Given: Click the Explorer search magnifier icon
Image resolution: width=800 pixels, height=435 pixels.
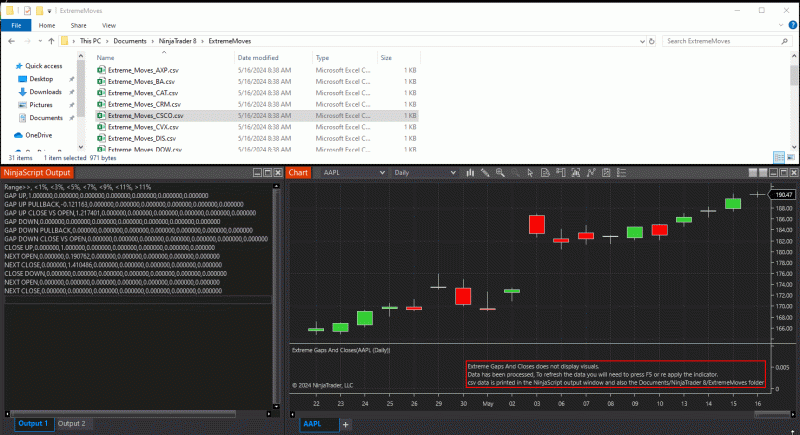Looking at the screenshot, I should tap(784, 41).
